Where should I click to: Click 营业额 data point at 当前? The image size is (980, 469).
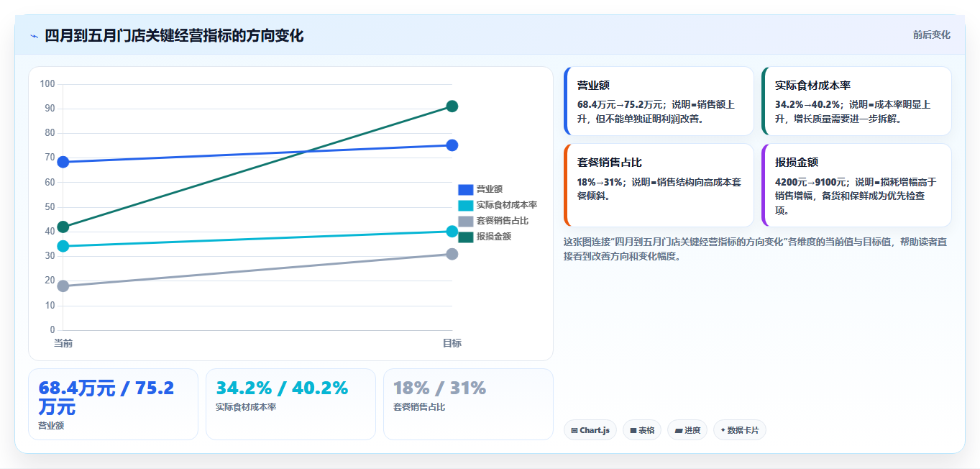(63, 162)
